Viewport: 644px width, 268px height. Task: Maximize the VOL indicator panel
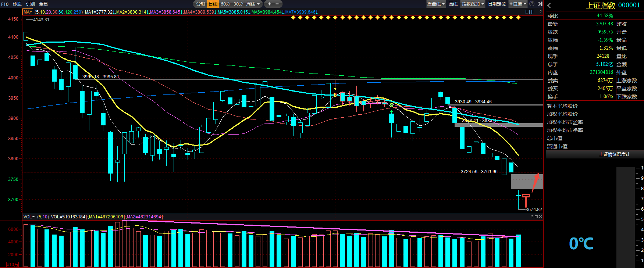(536, 217)
